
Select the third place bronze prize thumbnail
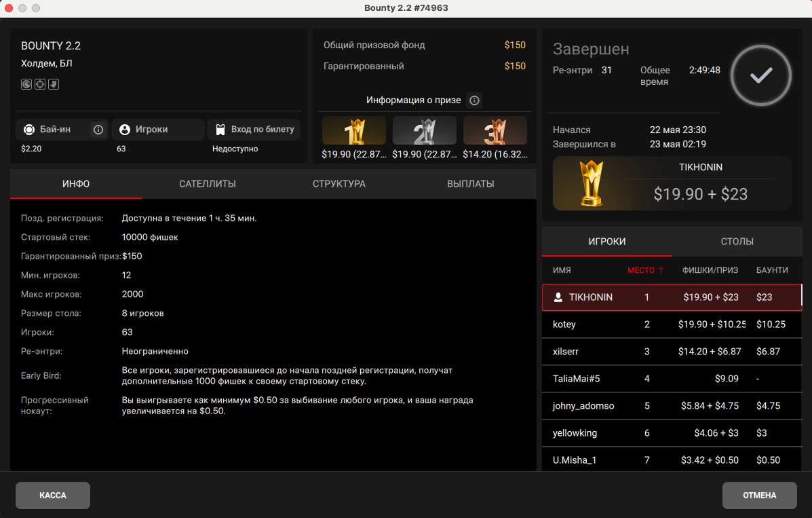tap(495, 130)
